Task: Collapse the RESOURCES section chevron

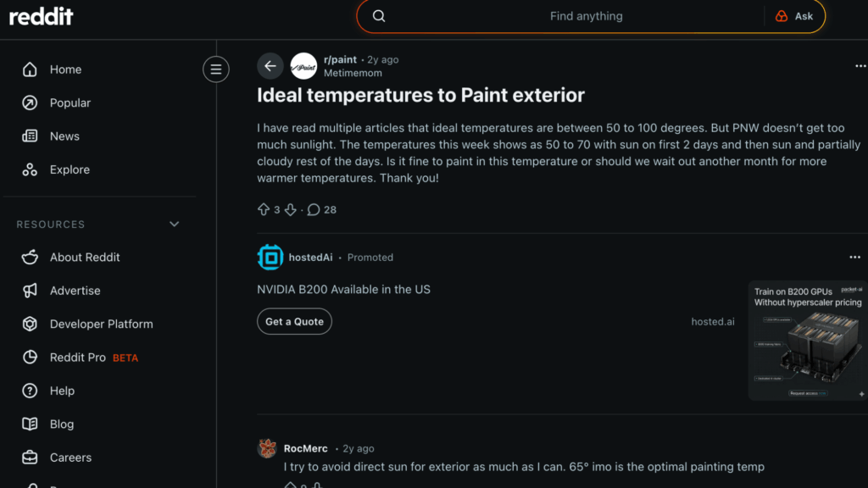Action: click(174, 224)
